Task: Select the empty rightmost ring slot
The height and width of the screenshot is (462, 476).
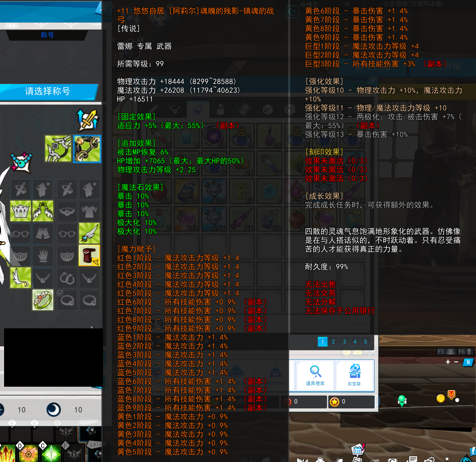Action: tap(89, 300)
